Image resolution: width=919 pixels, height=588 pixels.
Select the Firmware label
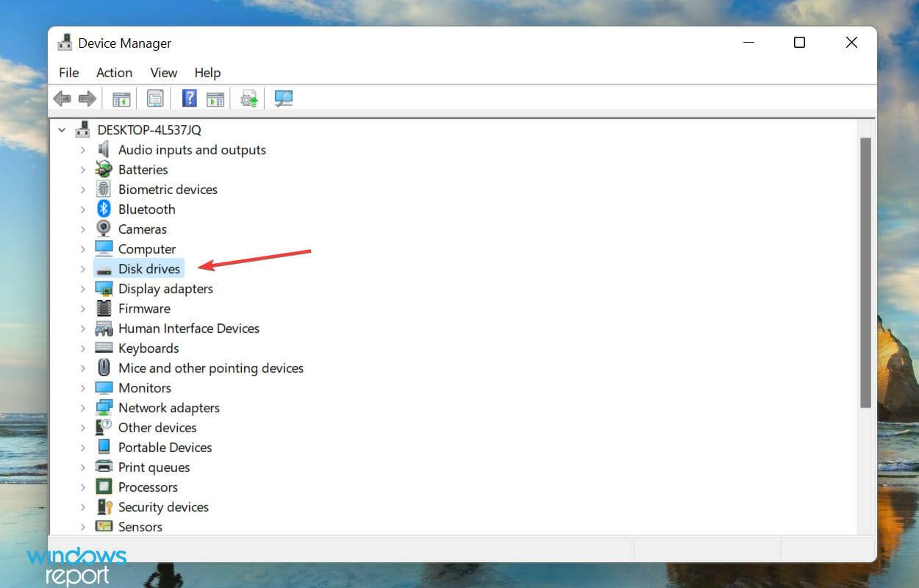144,309
